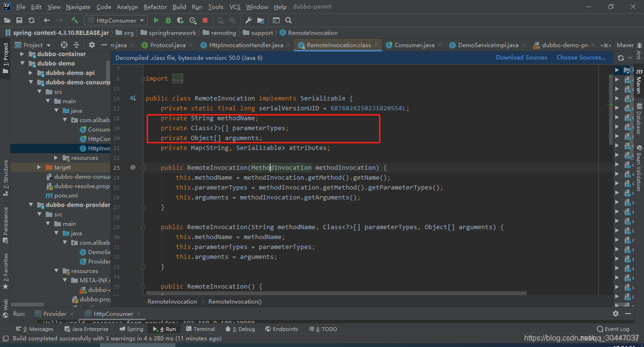Open the HttpConsumer run configuration dropdown
Screen dimensions: 644x347
coord(116,20)
